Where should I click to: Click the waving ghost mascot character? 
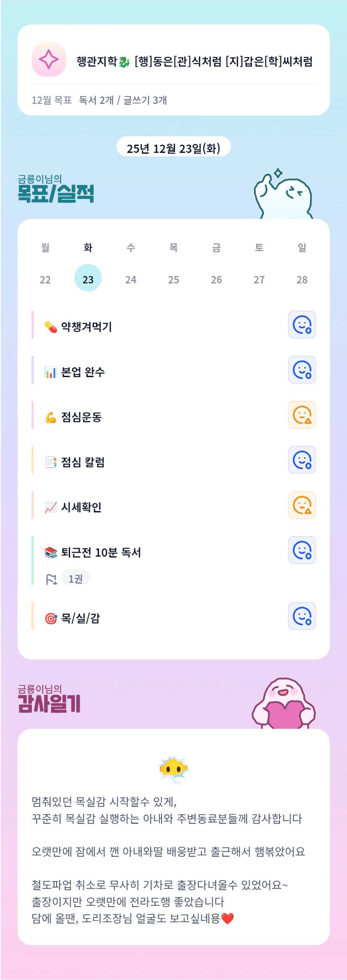pyautogui.click(x=283, y=195)
